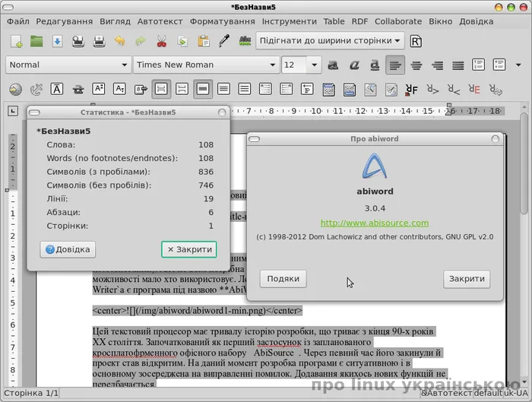
Task: Apply superscript formatting icon
Action: (98, 90)
